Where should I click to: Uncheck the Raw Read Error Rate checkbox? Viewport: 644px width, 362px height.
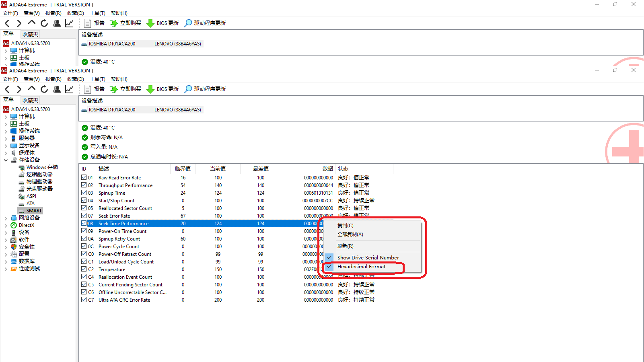pyautogui.click(x=84, y=177)
